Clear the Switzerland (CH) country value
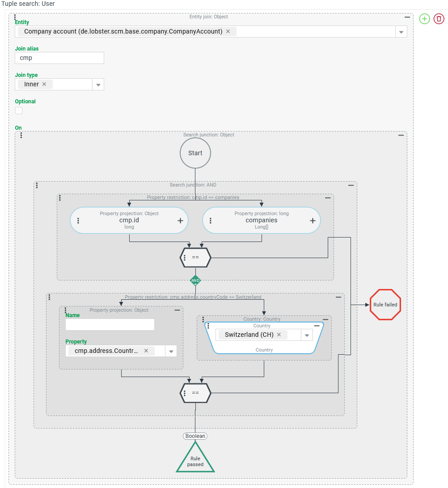 click(279, 335)
